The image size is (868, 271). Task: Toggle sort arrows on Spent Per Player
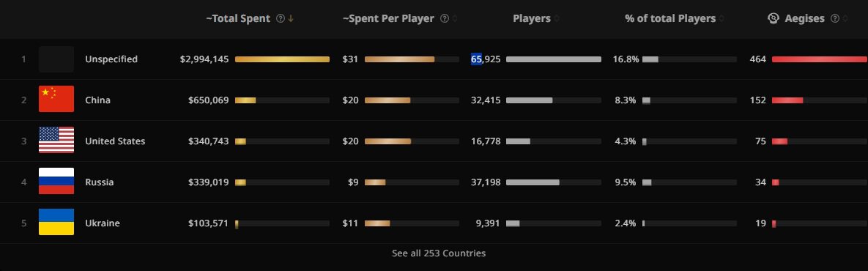(455, 19)
